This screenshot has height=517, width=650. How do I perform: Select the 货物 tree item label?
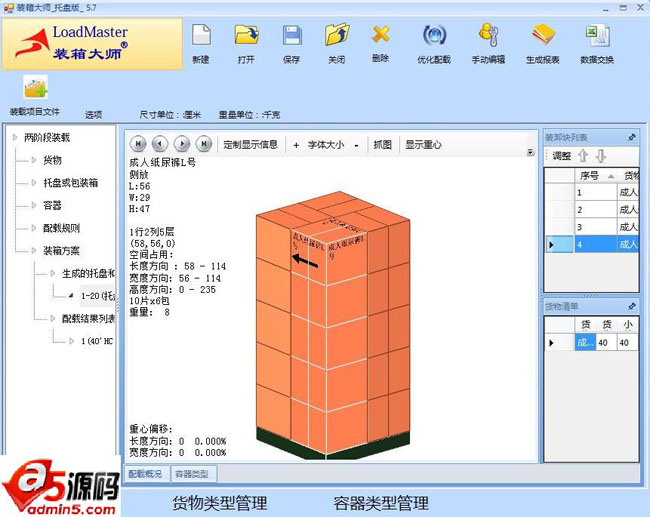[53, 160]
